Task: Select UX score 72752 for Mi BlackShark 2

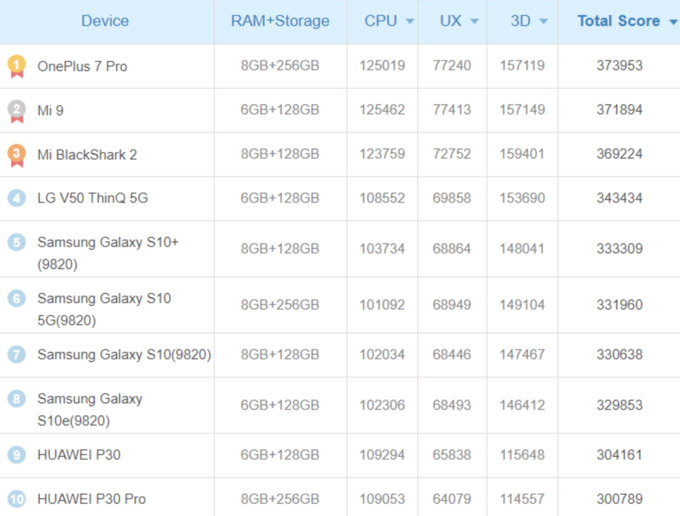Action: [x=451, y=154]
